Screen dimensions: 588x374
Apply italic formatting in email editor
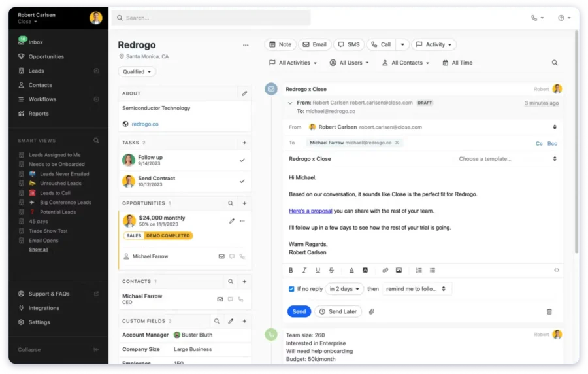[x=304, y=270]
